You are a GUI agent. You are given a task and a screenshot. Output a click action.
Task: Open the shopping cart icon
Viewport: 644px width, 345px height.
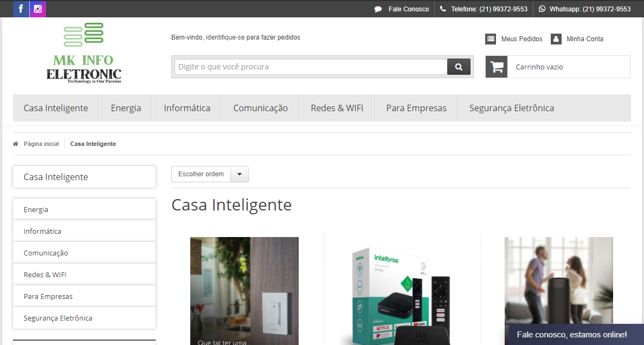(496, 67)
